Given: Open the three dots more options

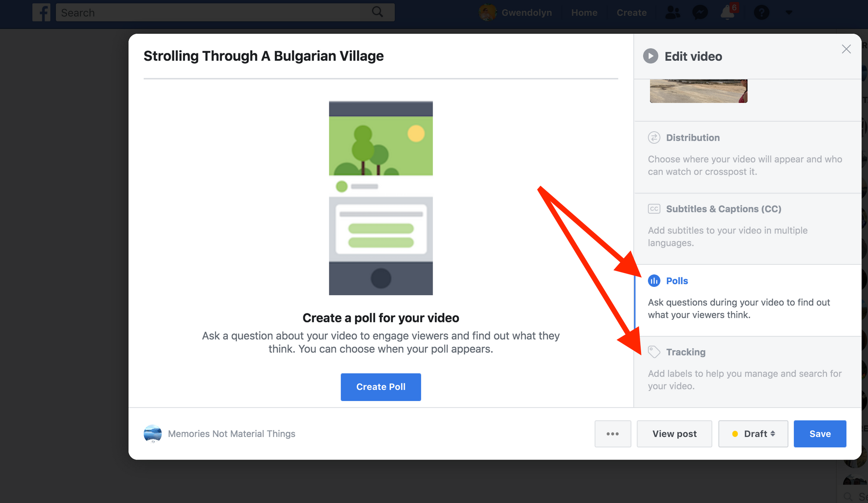Looking at the screenshot, I should click(x=612, y=434).
